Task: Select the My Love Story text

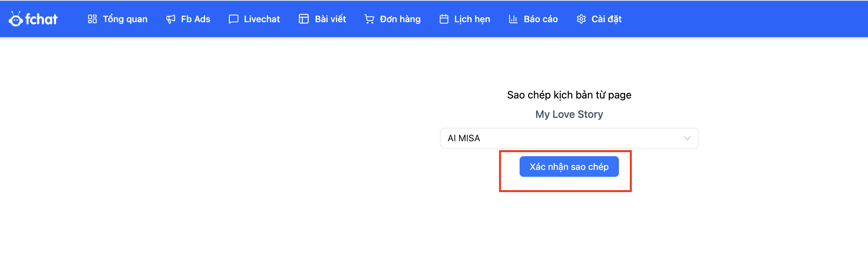Action: [x=569, y=114]
